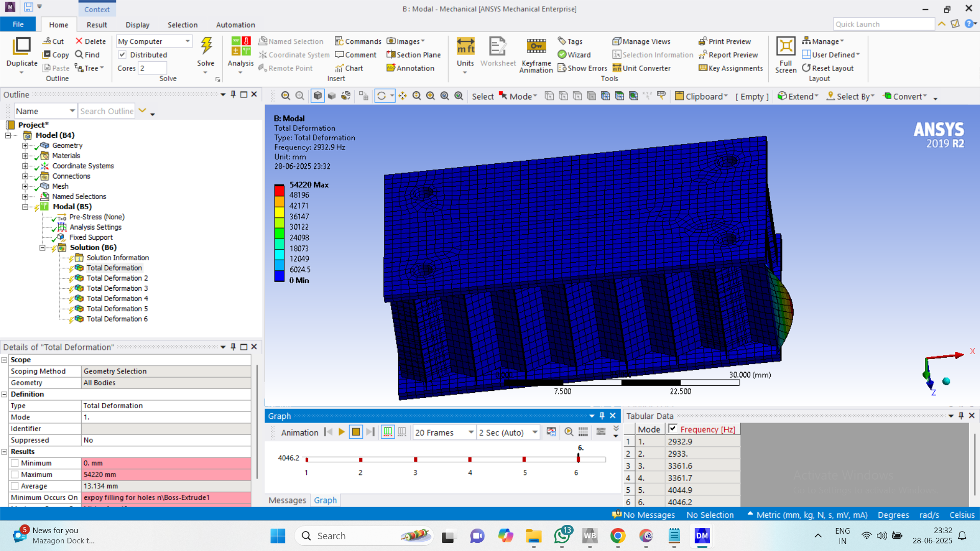Image resolution: width=980 pixels, height=551 pixels.
Task: Open Keyframe Animation tool
Action: click(x=536, y=55)
